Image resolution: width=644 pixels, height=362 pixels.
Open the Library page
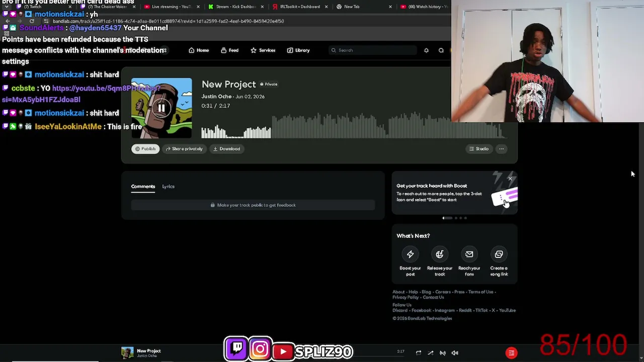[x=298, y=50]
